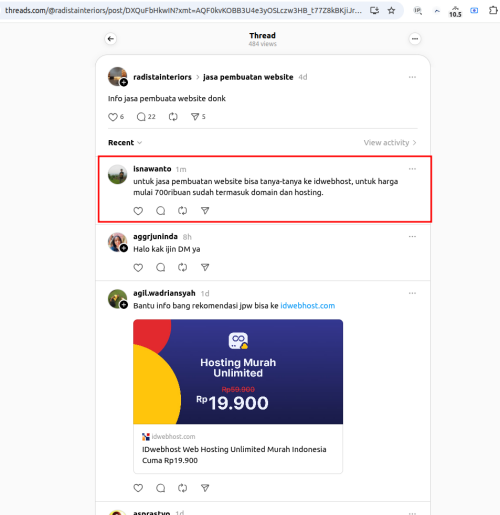
Task: Open the browser extensions puzzle icon
Action: [493, 11]
